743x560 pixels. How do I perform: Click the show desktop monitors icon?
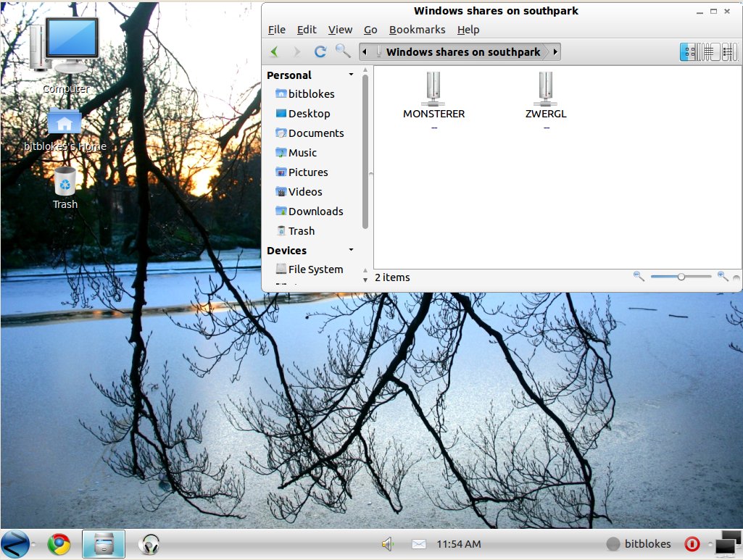point(729,543)
